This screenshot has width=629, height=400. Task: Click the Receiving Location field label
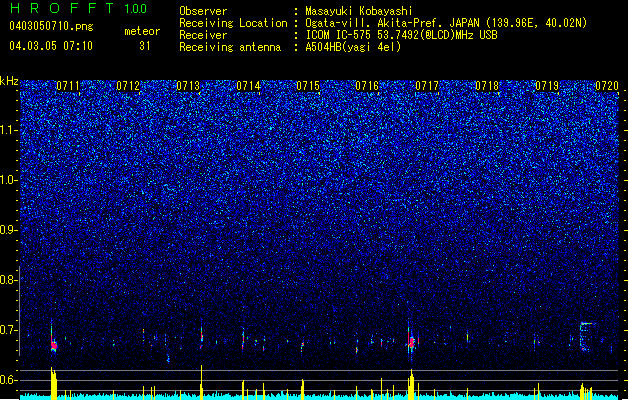coord(233,23)
